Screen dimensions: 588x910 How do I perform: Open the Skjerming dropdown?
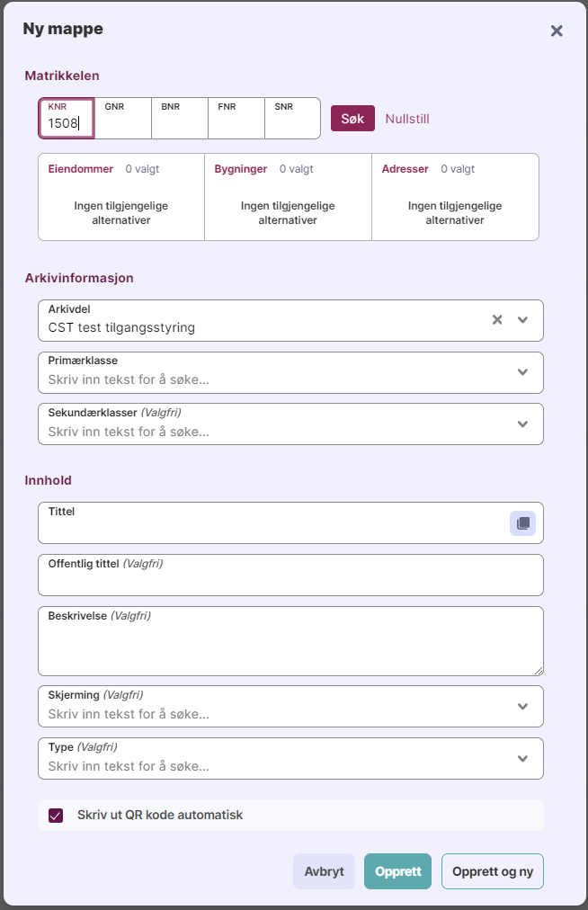[523, 707]
